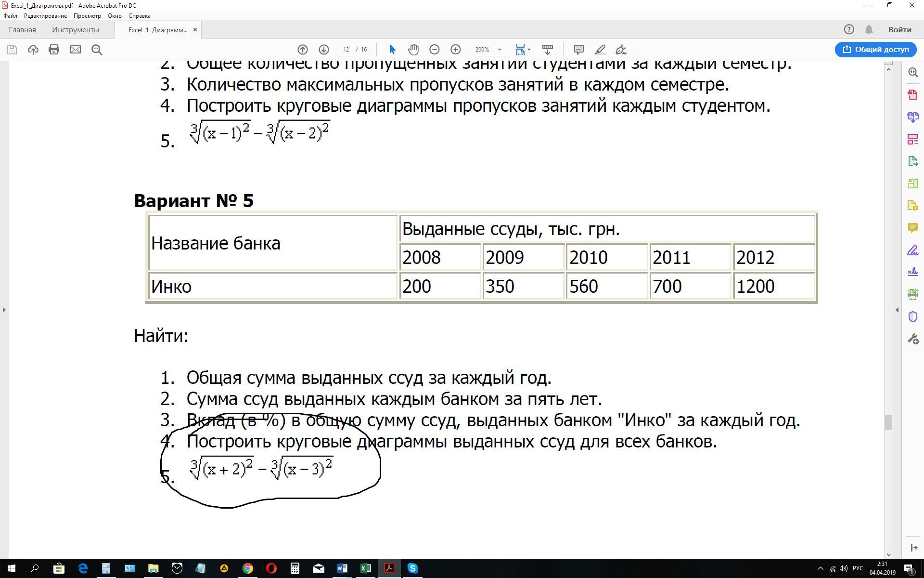Expand the fit page options dropdown

click(x=529, y=50)
